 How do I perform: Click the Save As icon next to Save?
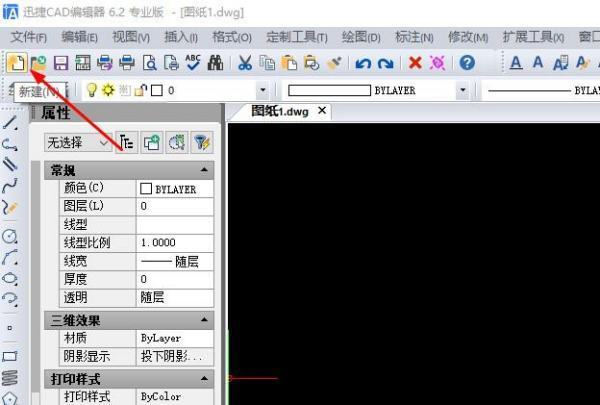click(x=83, y=63)
